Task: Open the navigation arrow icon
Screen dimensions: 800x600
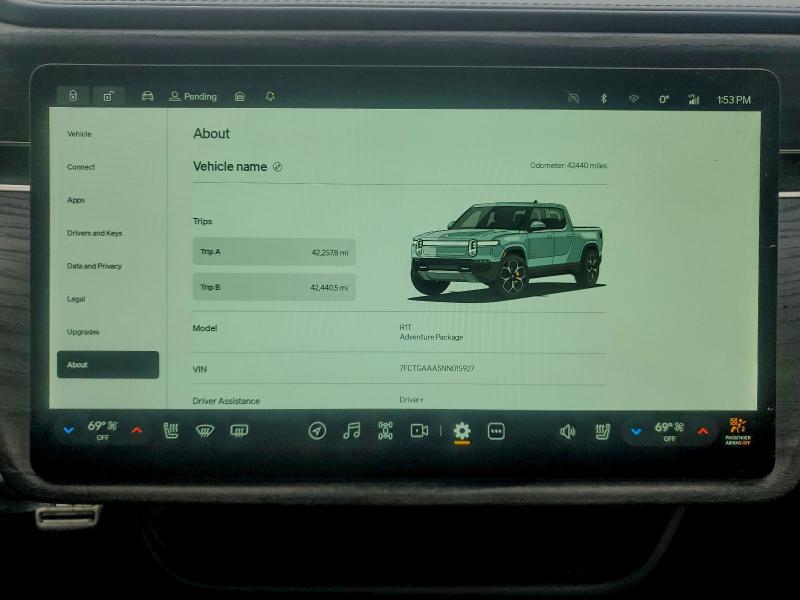Action: pyautogui.click(x=317, y=431)
